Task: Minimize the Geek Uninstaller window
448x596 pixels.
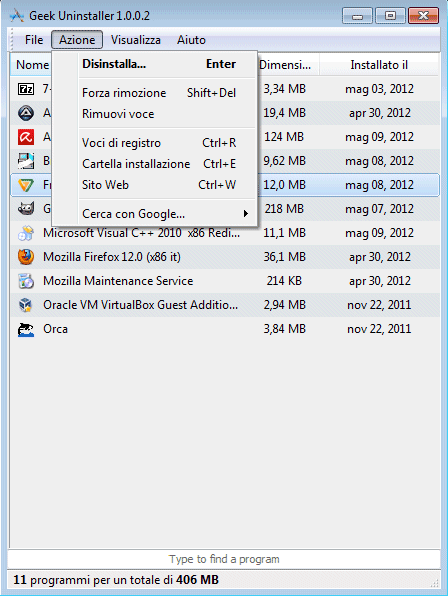Action: [x=357, y=16]
